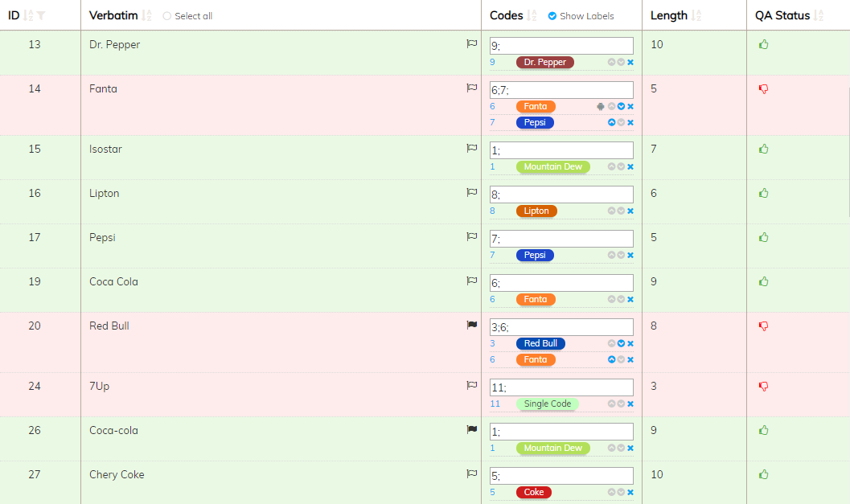Click the thumbs-up QA status for Chery Coke
Viewport: 850px width, 504px height.
point(764,474)
